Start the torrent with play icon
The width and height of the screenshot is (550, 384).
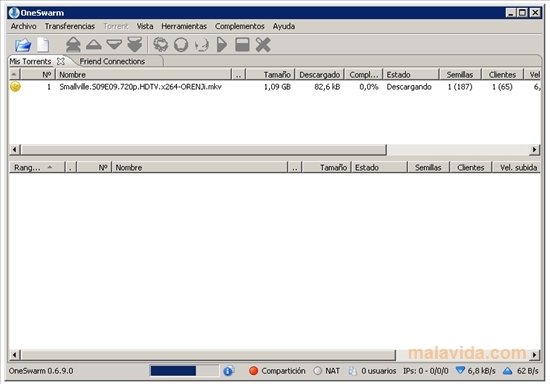pyautogui.click(x=222, y=45)
